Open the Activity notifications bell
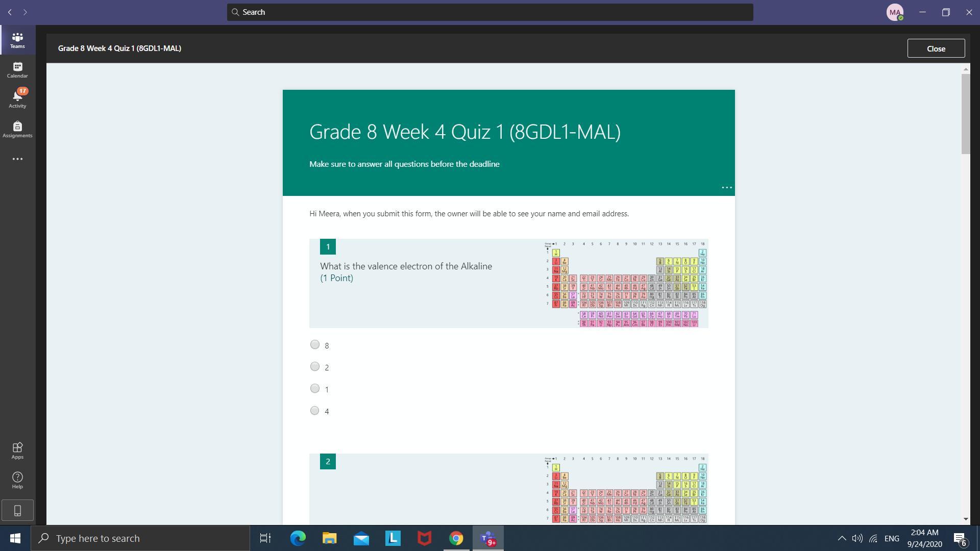 [x=17, y=99]
